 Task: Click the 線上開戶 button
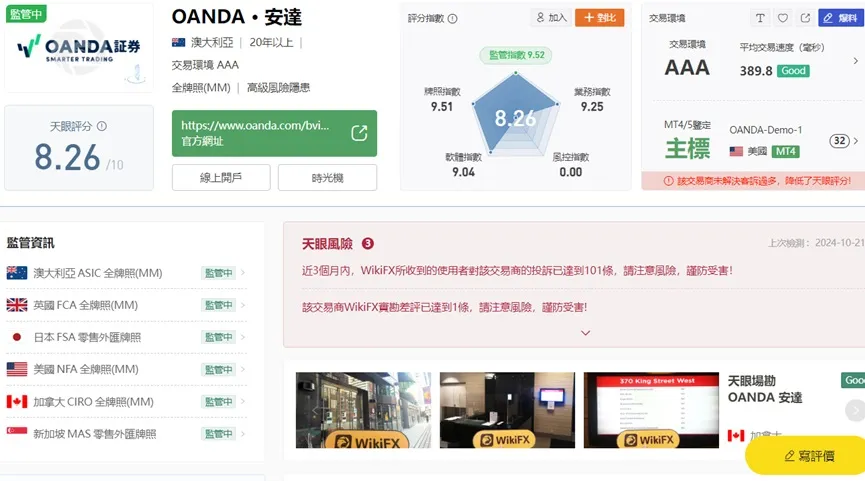tap(221, 178)
